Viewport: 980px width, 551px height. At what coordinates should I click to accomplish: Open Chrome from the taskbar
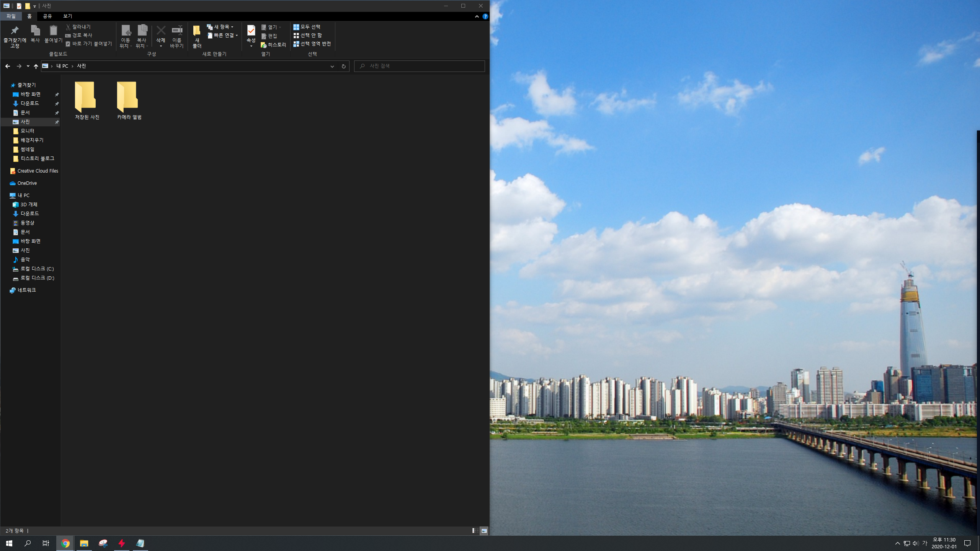point(65,543)
